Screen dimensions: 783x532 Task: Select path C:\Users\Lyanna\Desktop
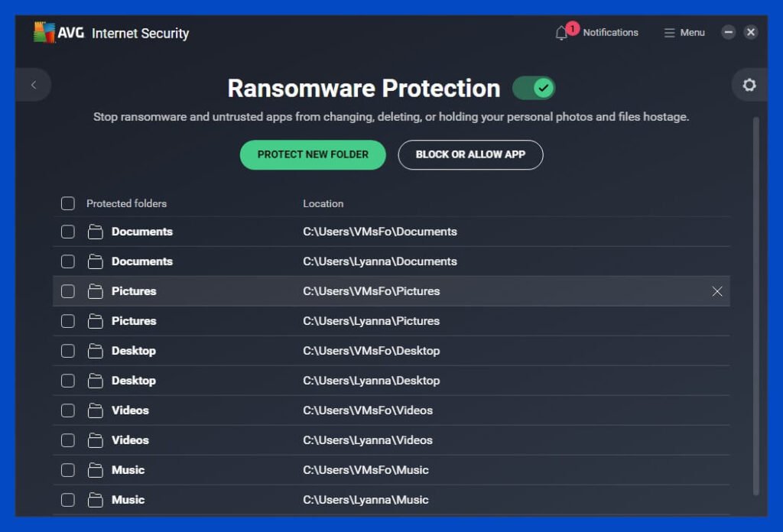(372, 381)
